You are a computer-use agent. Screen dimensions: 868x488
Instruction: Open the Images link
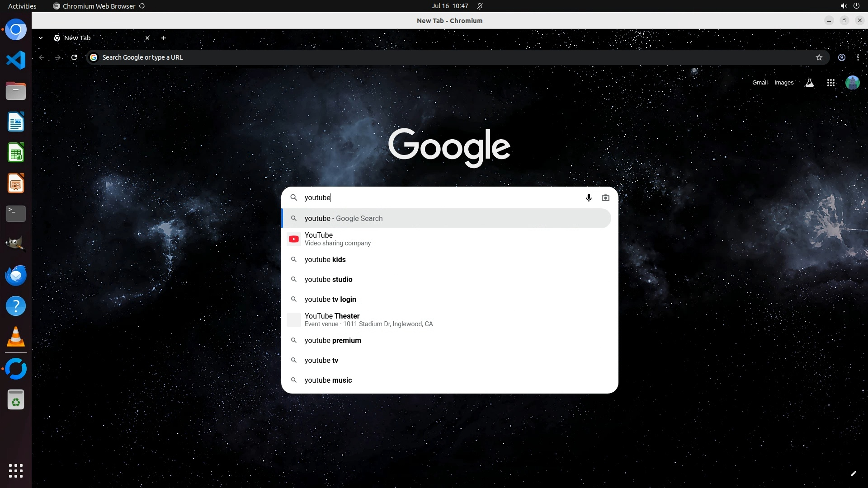783,83
